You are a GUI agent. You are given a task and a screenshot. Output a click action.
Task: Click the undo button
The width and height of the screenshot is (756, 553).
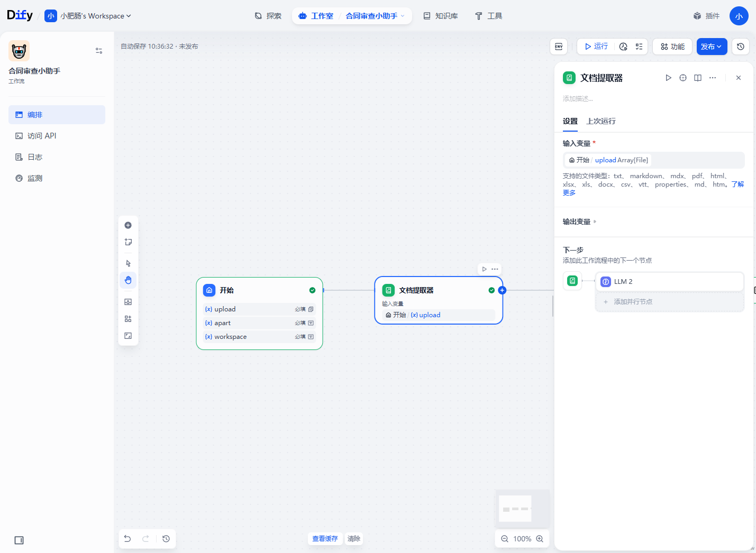[127, 539]
